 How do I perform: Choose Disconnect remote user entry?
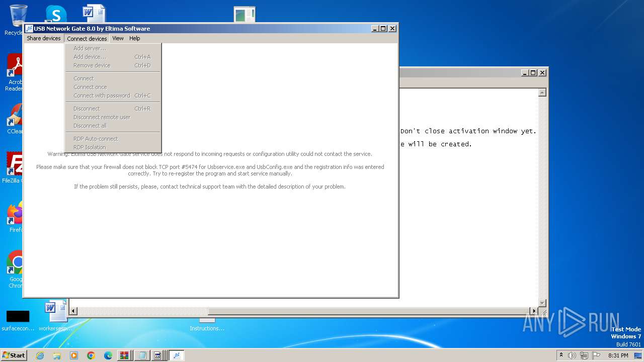[113, 117]
